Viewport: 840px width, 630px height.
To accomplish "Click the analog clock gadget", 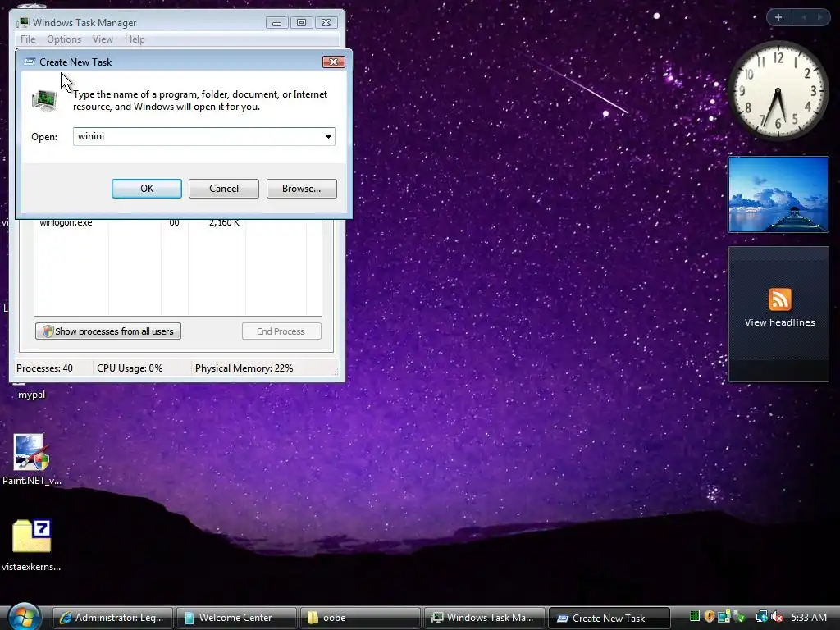I will pyautogui.click(x=778, y=90).
